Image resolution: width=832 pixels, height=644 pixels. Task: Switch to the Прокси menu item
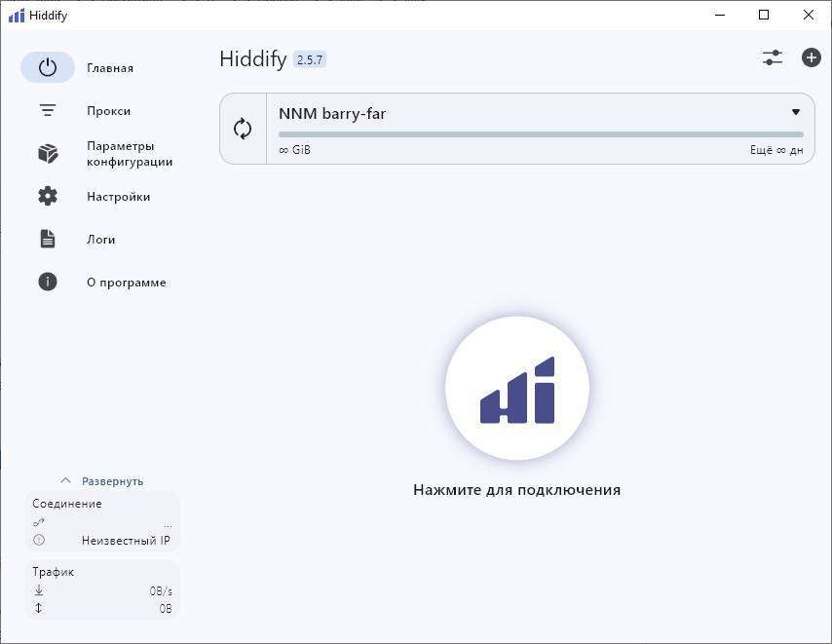108,111
